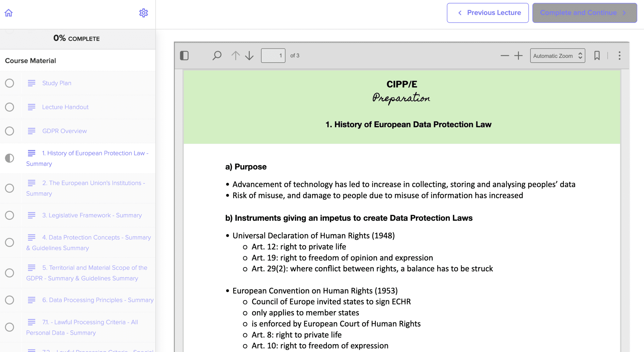This screenshot has width=644, height=352.
Task: Open 3. Legislative Framework - Summary
Action: tap(92, 215)
